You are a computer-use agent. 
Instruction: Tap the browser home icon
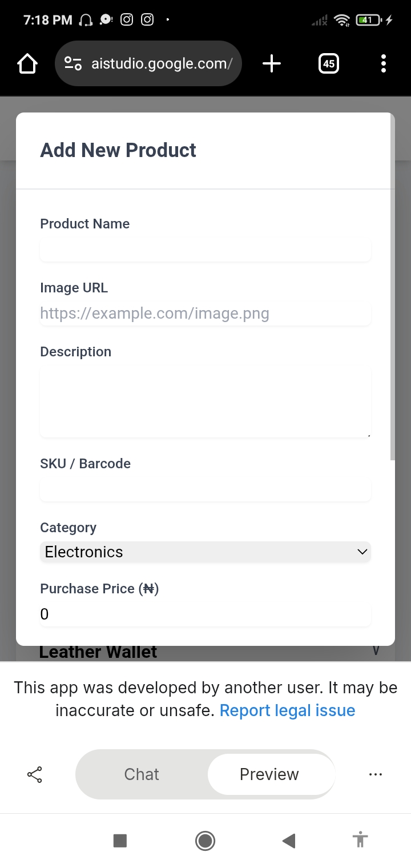pos(27,64)
